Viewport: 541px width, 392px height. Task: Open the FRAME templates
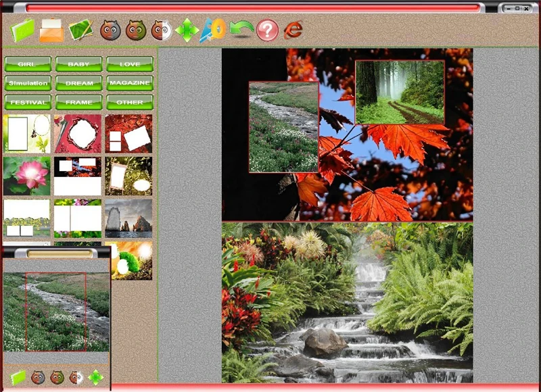point(78,102)
